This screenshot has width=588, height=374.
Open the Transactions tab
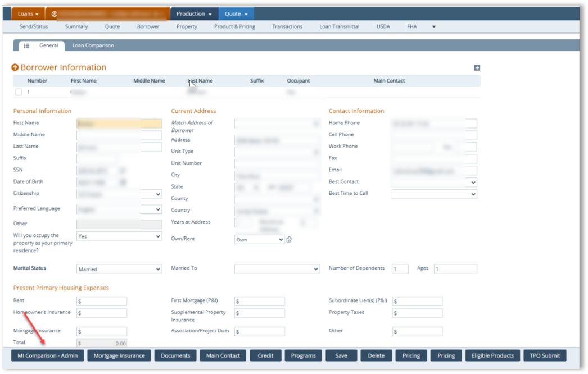coord(287,26)
